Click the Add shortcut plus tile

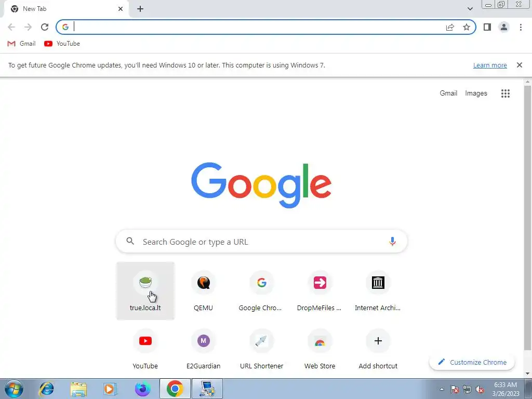pyautogui.click(x=378, y=349)
